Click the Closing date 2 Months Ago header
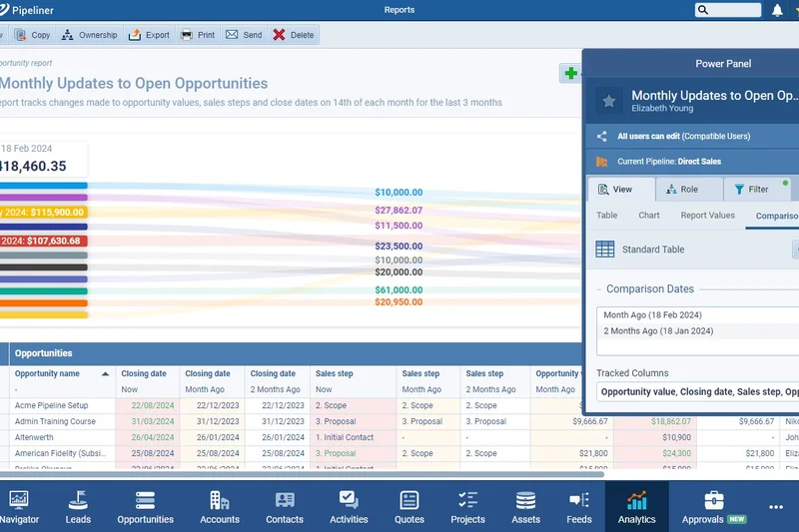Viewport: 799px width, 532px height. click(x=278, y=381)
